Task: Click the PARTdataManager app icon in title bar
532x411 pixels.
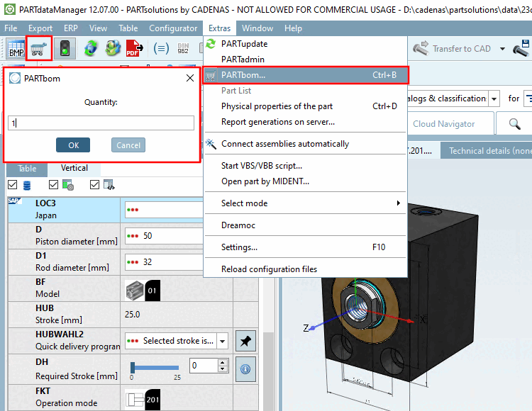Action: click(x=9, y=9)
